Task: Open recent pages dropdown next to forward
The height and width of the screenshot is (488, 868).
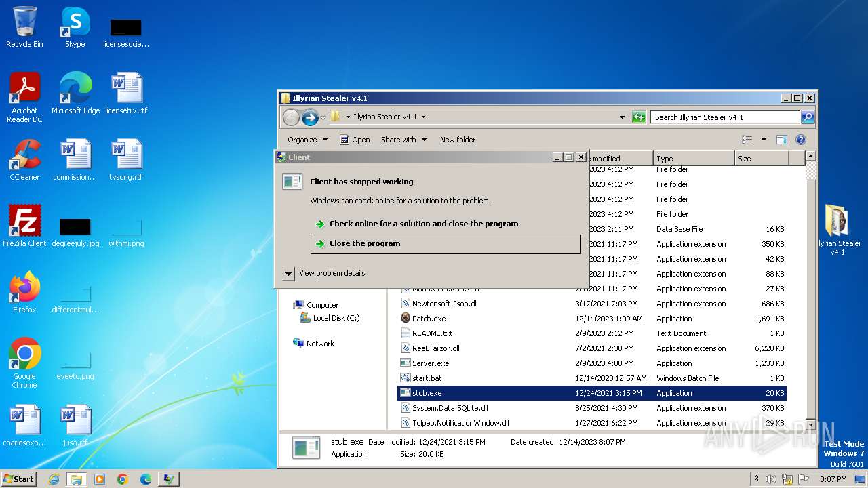Action: (323, 117)
